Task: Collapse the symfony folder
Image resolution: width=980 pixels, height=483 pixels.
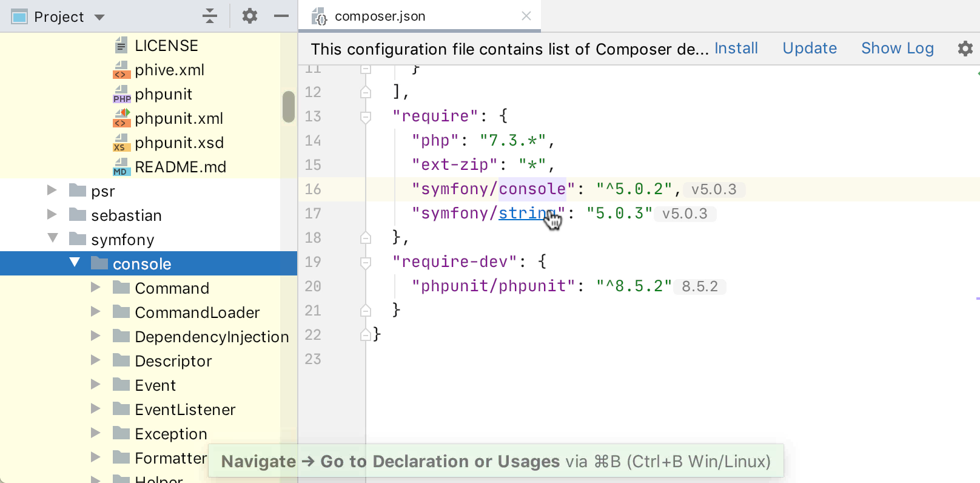Action: (53, 238)
